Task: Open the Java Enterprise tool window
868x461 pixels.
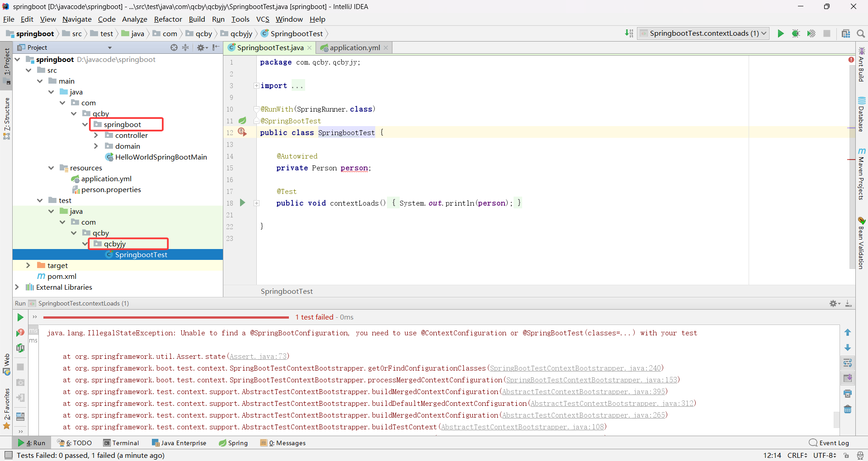Action: pyautogui.click(x=179, y=443)
